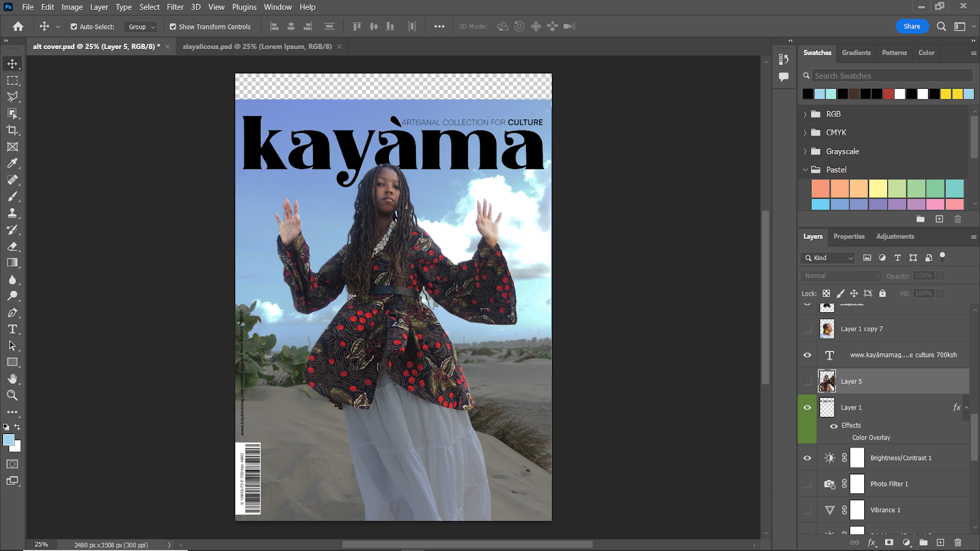This screenshot has height=551, width=980.
Task: Click the Home icon in options bar
Action: click(18, 26)
